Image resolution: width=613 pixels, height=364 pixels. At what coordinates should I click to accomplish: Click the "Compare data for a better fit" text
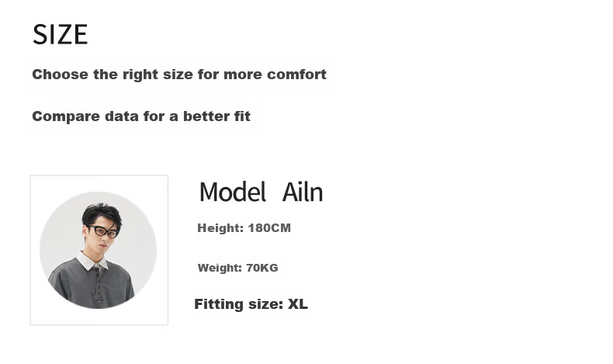coord(141,116)
